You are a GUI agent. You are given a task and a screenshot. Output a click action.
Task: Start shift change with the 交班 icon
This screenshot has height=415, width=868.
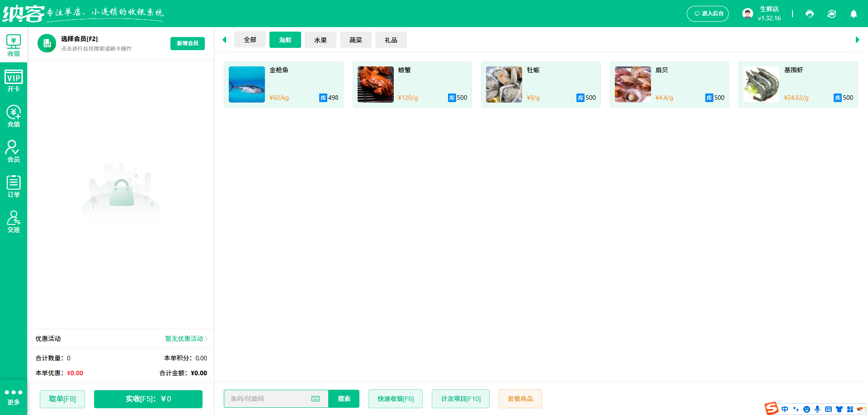coord(14,221)
